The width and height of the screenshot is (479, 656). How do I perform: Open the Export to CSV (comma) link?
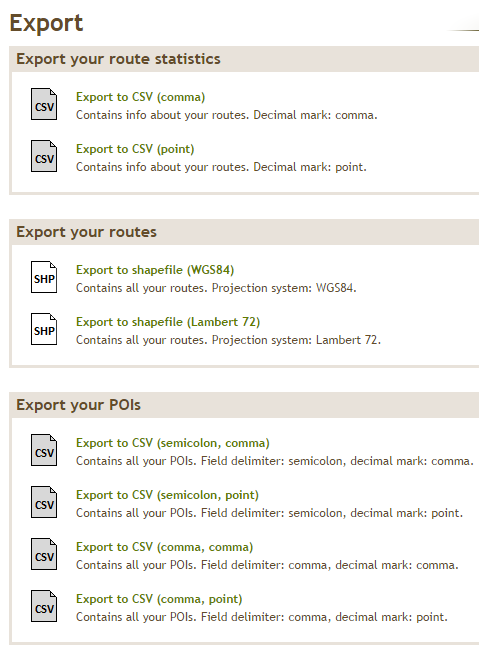tap(141, 97)
